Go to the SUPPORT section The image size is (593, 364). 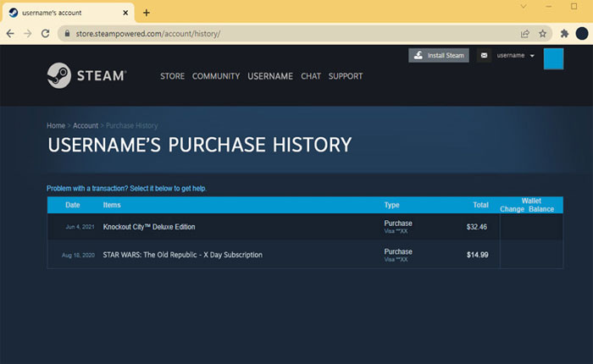pyautogui.click(x=346, y=76)
